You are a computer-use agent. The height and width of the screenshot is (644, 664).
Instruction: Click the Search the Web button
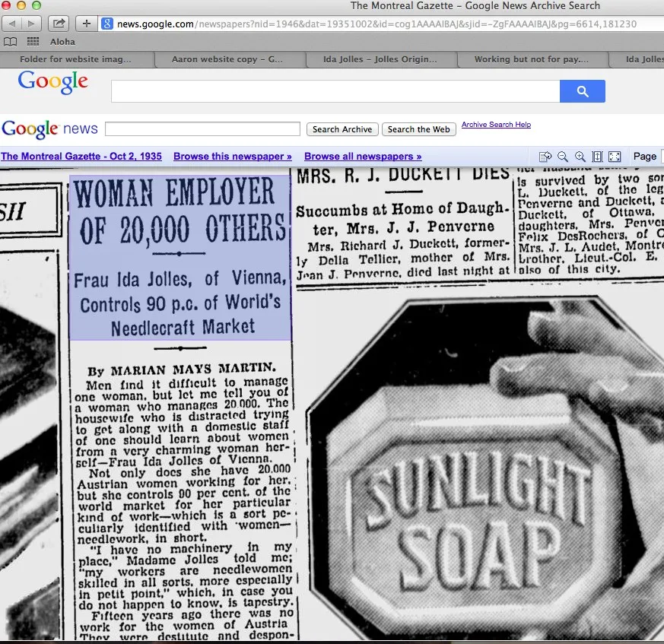[x=419, y=129]
